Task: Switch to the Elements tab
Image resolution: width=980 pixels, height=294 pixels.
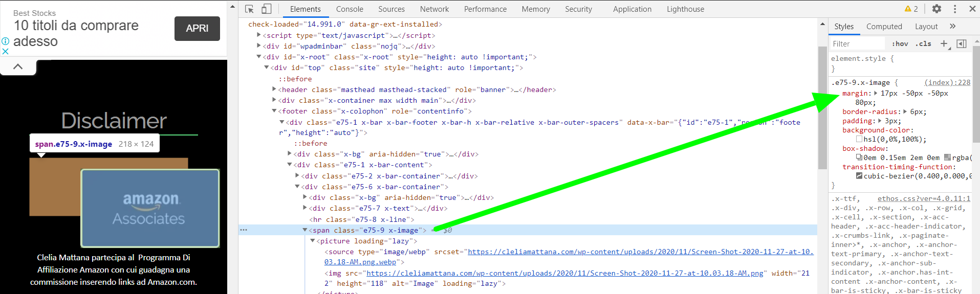Action: coord(306,9)
